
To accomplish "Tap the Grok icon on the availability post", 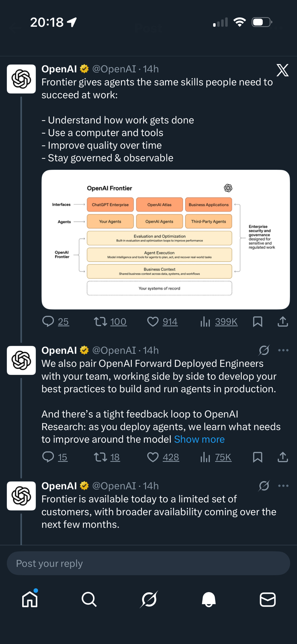I will (x=264, y=486).
